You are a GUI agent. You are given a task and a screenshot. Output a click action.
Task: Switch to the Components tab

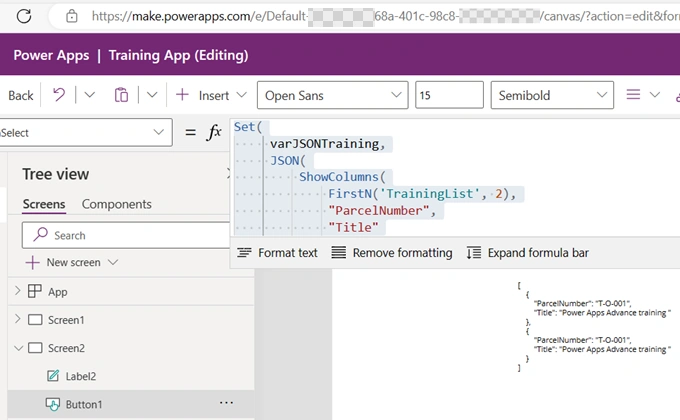pos(117,204)
